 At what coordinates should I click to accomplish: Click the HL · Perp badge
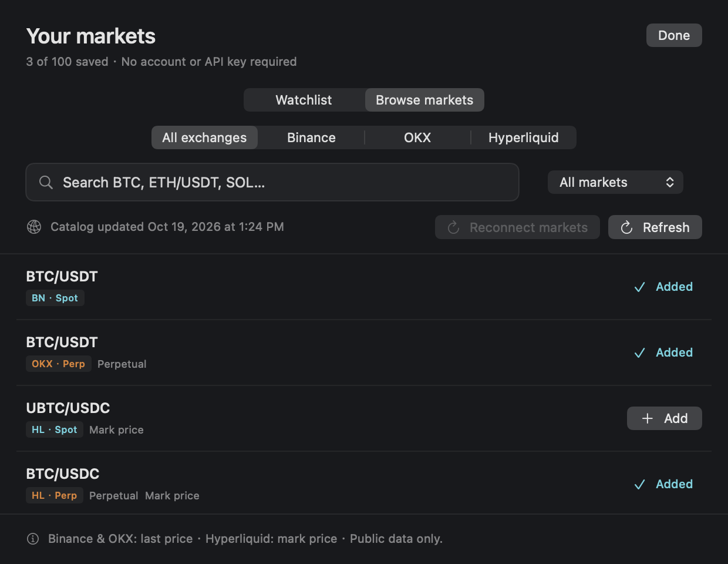click(x=55, y=495)
